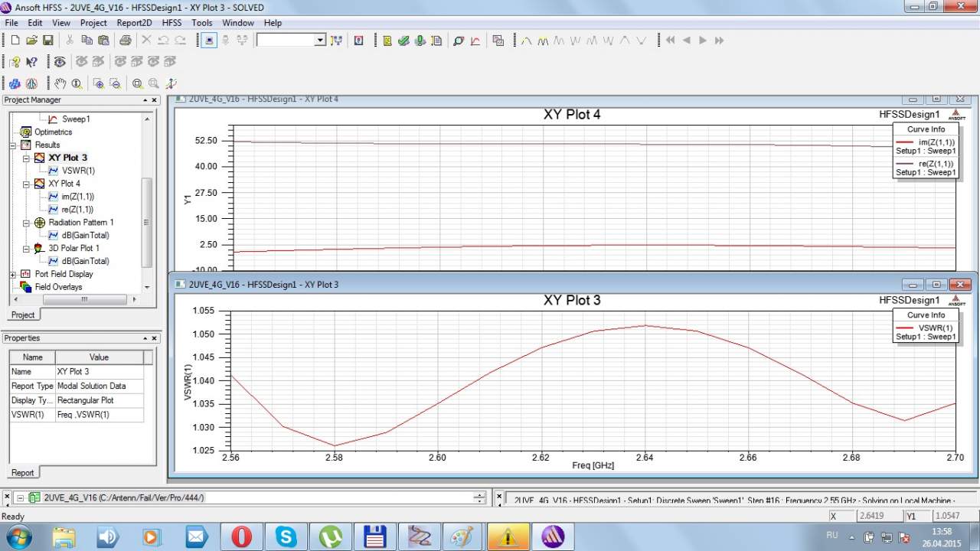Toggle the highlighted blue toolbar button
980x551 pixels.
(209, 41)
